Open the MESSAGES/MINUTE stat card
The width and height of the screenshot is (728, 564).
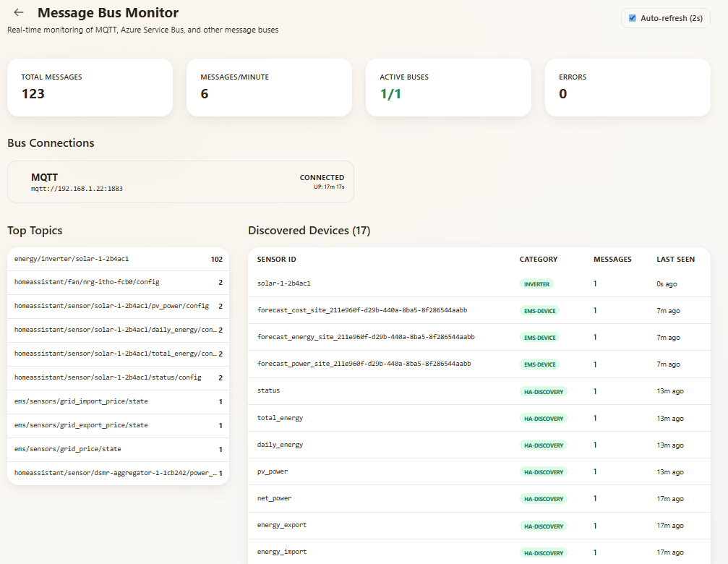tap(269, 87)
